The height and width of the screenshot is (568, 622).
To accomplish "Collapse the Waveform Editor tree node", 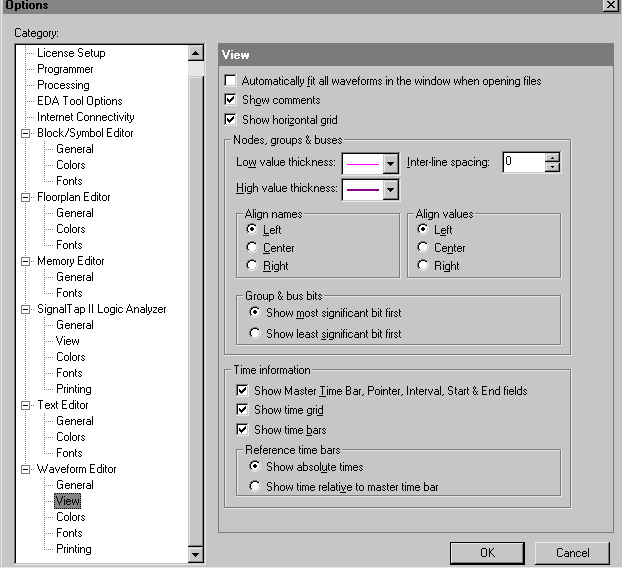I will (26, 469).
